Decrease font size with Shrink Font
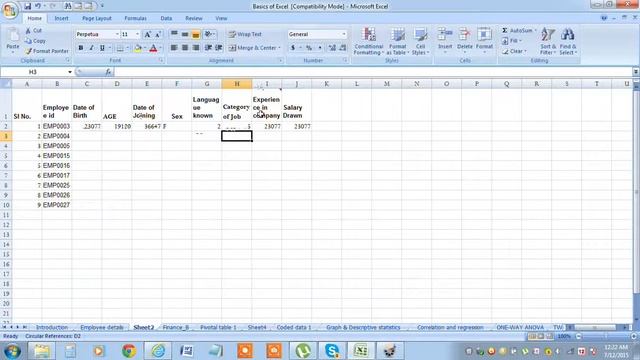The width and height of the screenshot is (640, 360). tap(158, 34)
